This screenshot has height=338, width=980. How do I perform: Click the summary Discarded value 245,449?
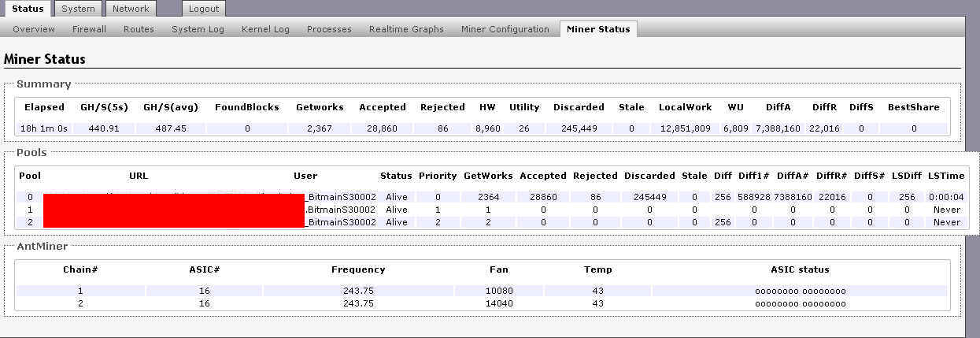[579, 128]
